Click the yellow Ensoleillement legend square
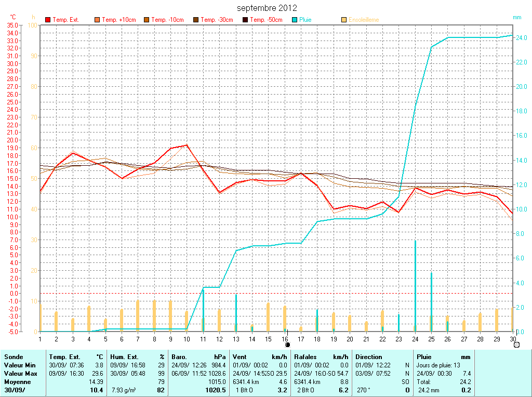The height and width of the screenshot is (397, 532). tap(344, 20)
